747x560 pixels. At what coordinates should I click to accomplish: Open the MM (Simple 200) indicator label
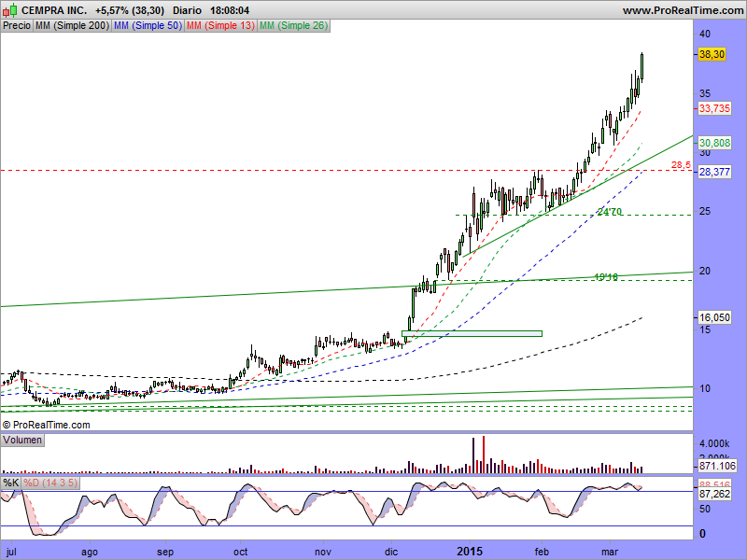pos(72,26)
